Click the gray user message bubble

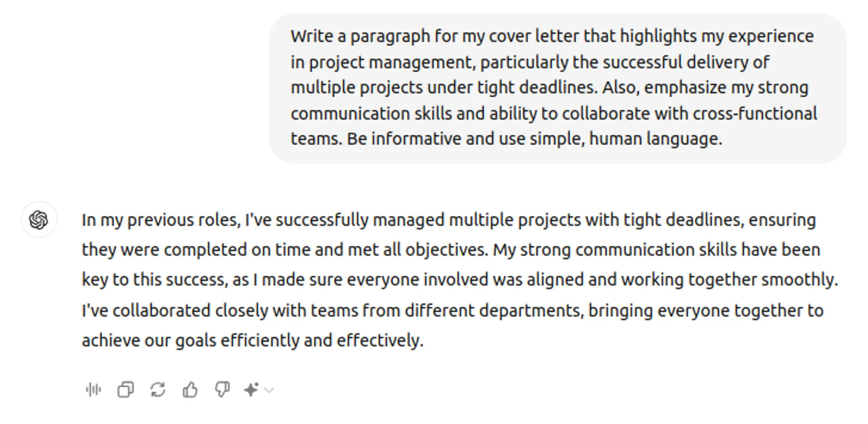(557, 88)
